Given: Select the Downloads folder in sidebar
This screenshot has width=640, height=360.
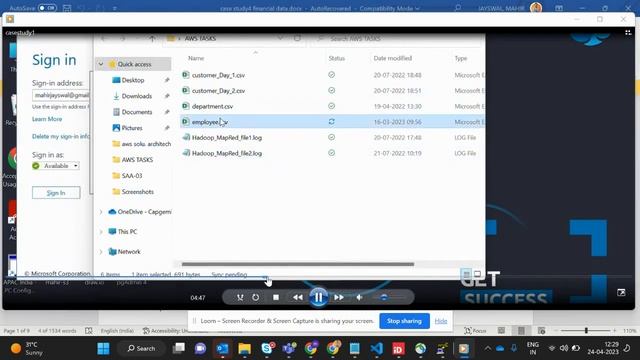Looking at the screenshot, I should (x=137, y=96).
